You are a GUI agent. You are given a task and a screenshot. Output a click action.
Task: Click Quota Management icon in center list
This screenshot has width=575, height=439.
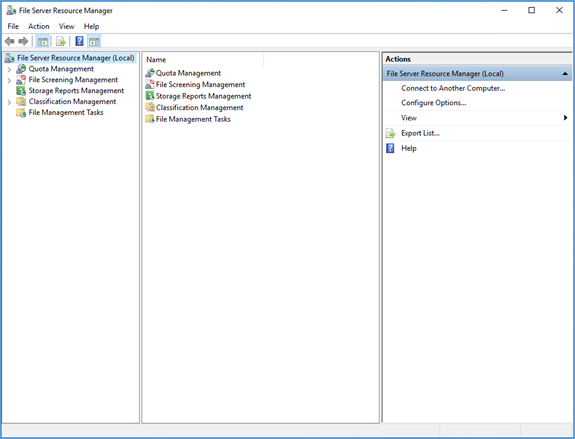[x=150, y=73]
